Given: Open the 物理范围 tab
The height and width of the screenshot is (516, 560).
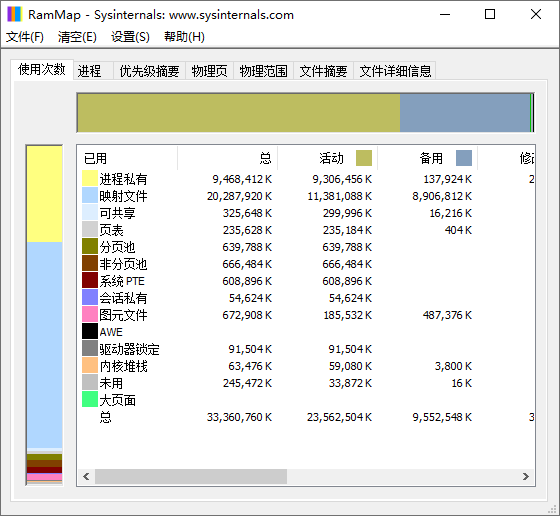Looking at the screenshot, I should coord(263,71).
